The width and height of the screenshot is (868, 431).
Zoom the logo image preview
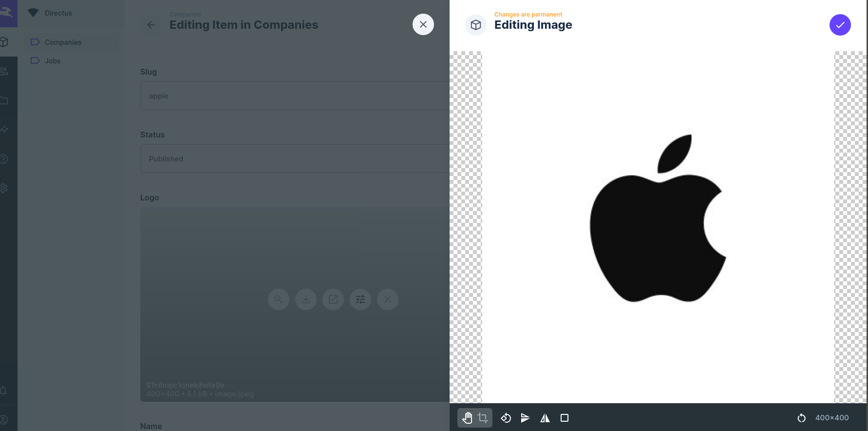279,299
